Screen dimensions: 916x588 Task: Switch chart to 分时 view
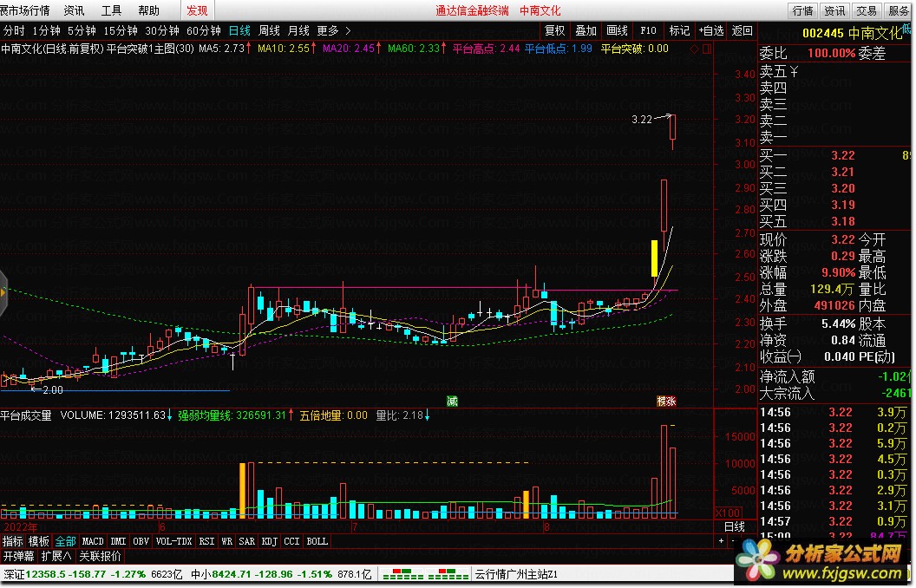14,31
